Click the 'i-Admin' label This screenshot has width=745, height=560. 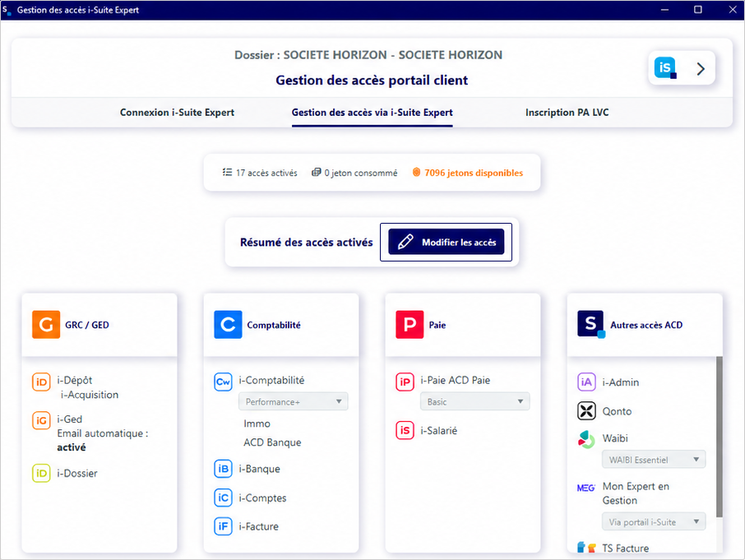(621, 382)
